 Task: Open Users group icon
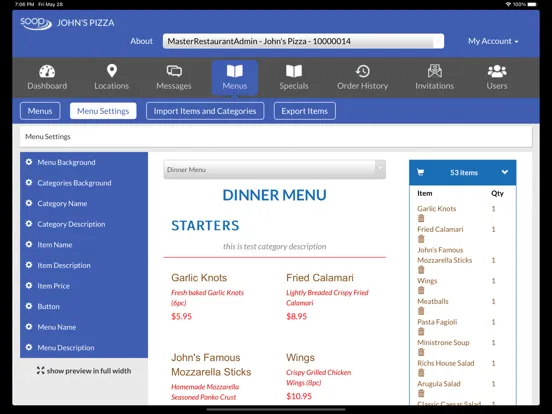click(x=497, y=71)
